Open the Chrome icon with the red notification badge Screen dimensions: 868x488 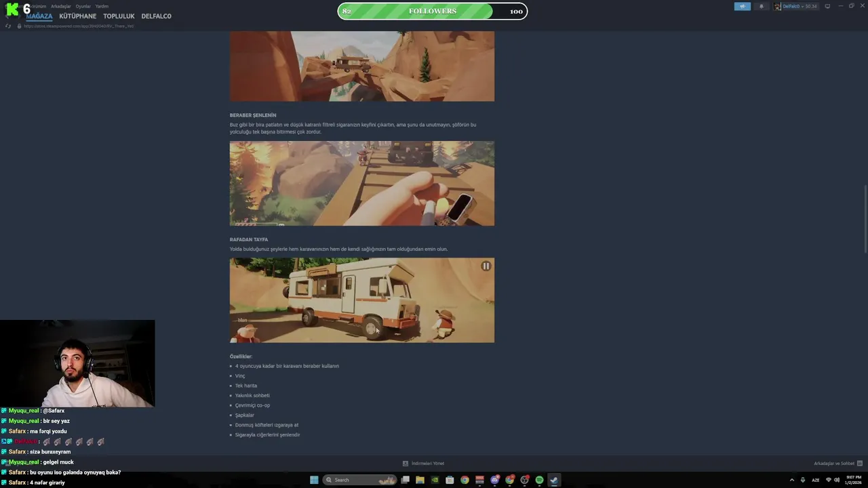click(509, 480)
